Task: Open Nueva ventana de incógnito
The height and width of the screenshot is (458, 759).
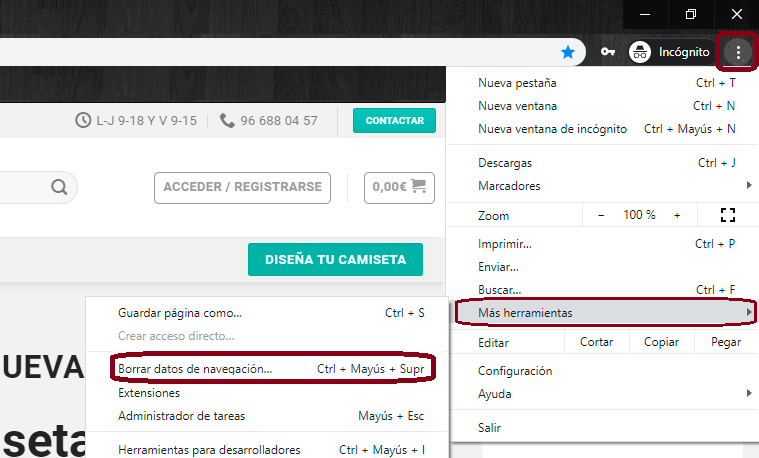Action: pyautogui.click(x=552, y=129)
